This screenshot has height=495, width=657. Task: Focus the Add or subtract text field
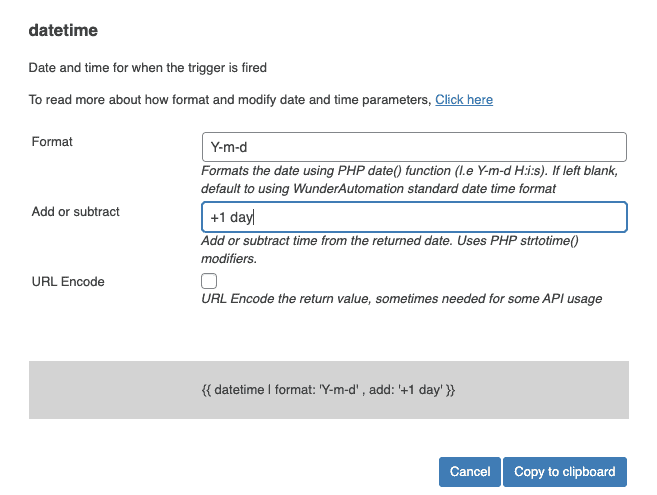pyautogui.click(x=413, y=217)
